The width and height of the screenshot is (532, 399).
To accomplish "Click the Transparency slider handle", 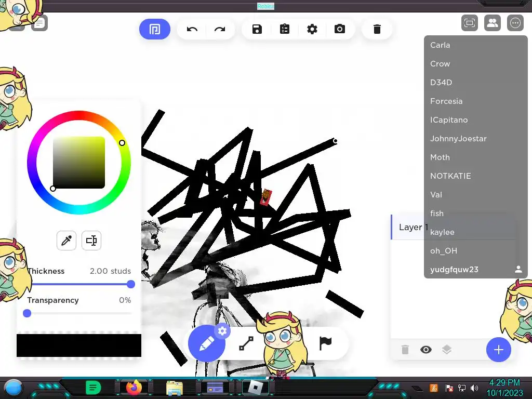I will point(27,313).
